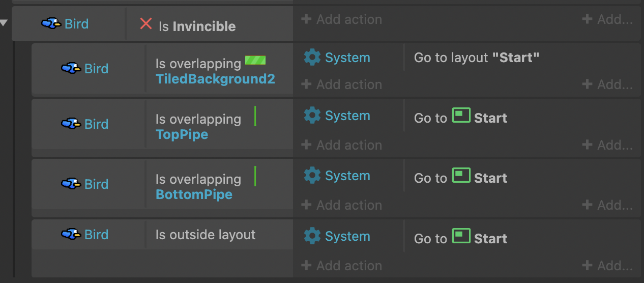Click layout icon in TopPipe Go to Start action
This screenshot has height=283, width=644.
point(461,116)
